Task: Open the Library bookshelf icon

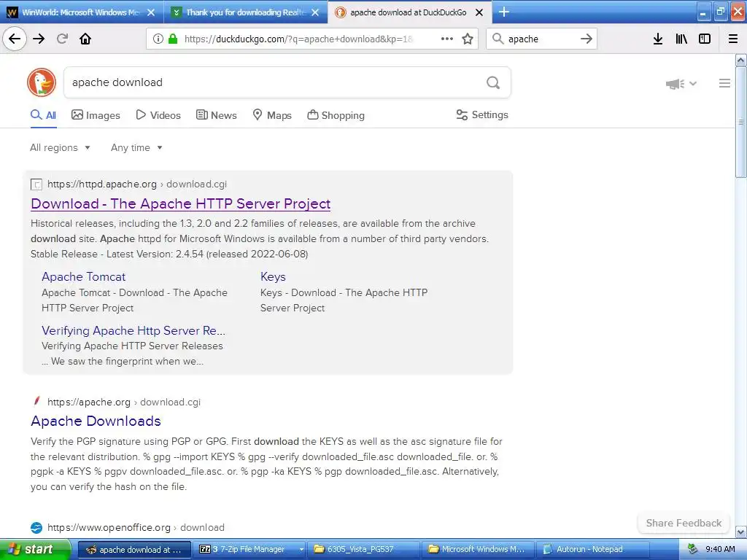Action: pyautogui.click(x=681, y=39)
